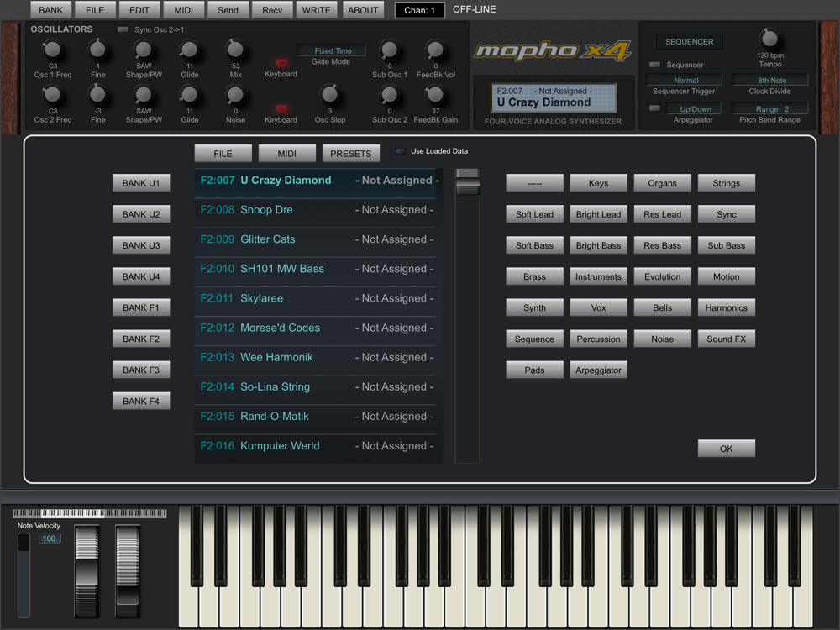The height and width of the screenshot is (630, 840).
Task: Click the WRITE menu button
Action: [x=317, y=10]
